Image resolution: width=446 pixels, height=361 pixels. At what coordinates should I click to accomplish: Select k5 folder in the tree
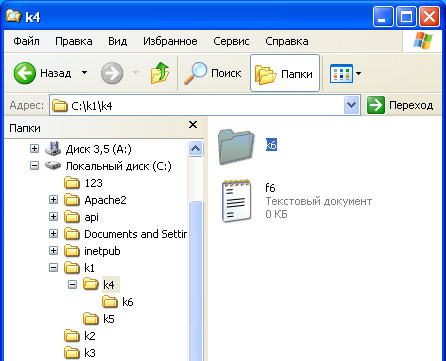click(109, 319)
